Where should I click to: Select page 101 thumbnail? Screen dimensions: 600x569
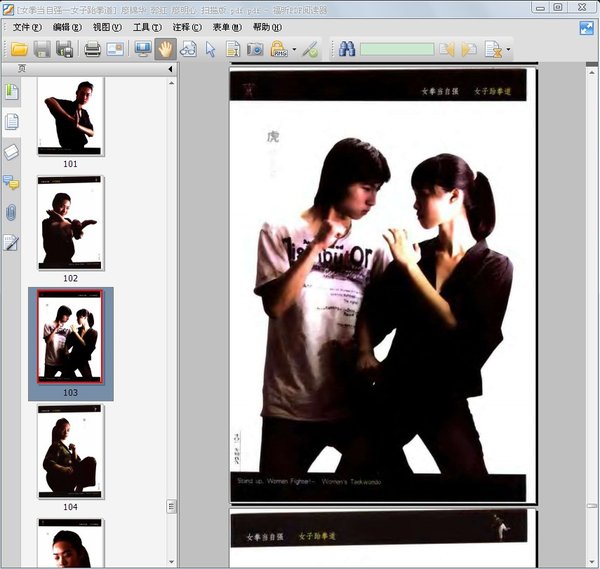(70, 117)
